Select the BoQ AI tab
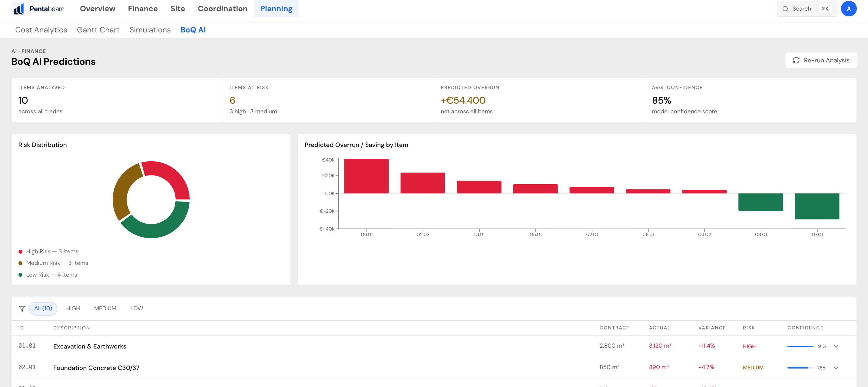The width and height of the screenshot is (868, 387). pos(193,30)
